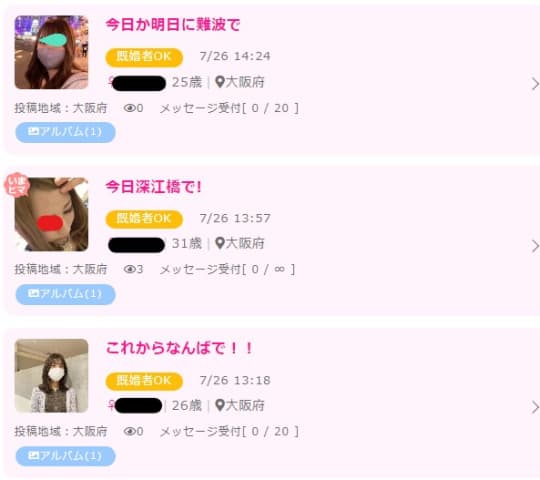Open the これからなんばで！！ post title
540x480 pixels.
coord(179,348)
